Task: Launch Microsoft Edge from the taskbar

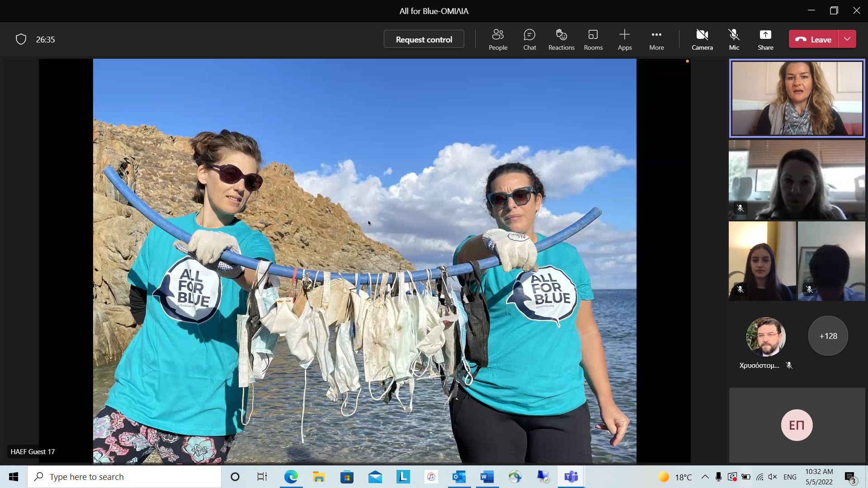Action: coord(291,477)
